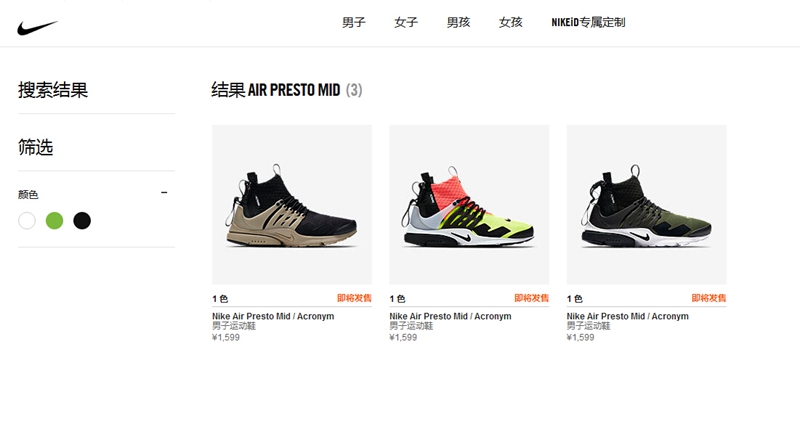This screenshot has height=421, width=800.
Task: Open the 女子 menu
Action: pos(406,22)
